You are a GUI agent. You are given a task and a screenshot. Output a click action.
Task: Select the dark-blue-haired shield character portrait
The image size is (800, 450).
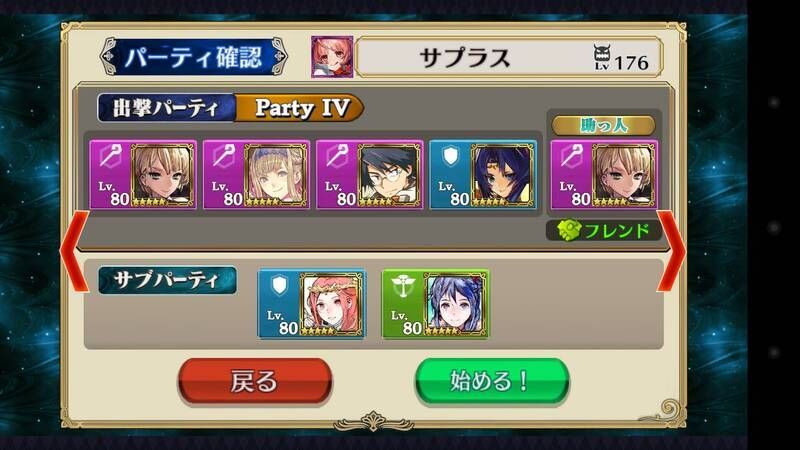[503, 175]
